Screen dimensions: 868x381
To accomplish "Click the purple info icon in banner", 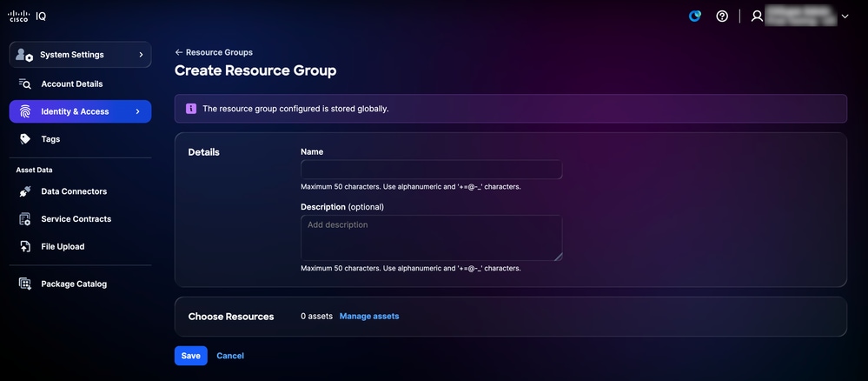I will click(x=191, y=109).
